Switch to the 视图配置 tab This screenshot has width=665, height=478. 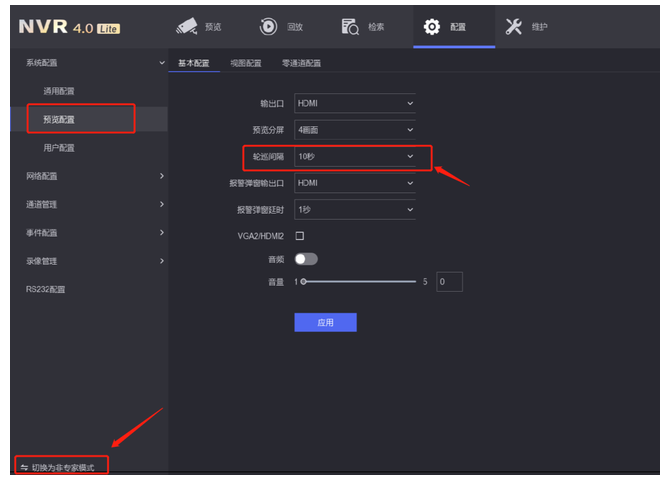[245, 63]
